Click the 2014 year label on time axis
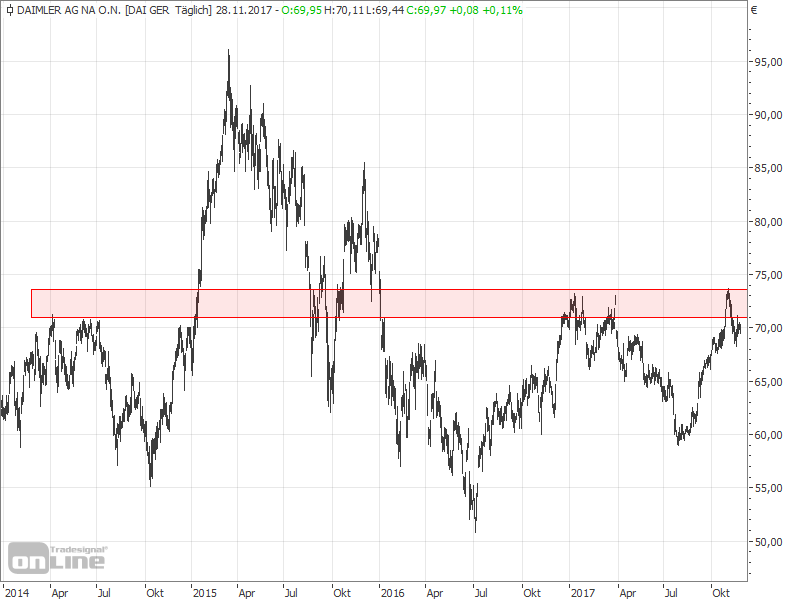Viewport: 800px width, 600px height. [17, 592]
